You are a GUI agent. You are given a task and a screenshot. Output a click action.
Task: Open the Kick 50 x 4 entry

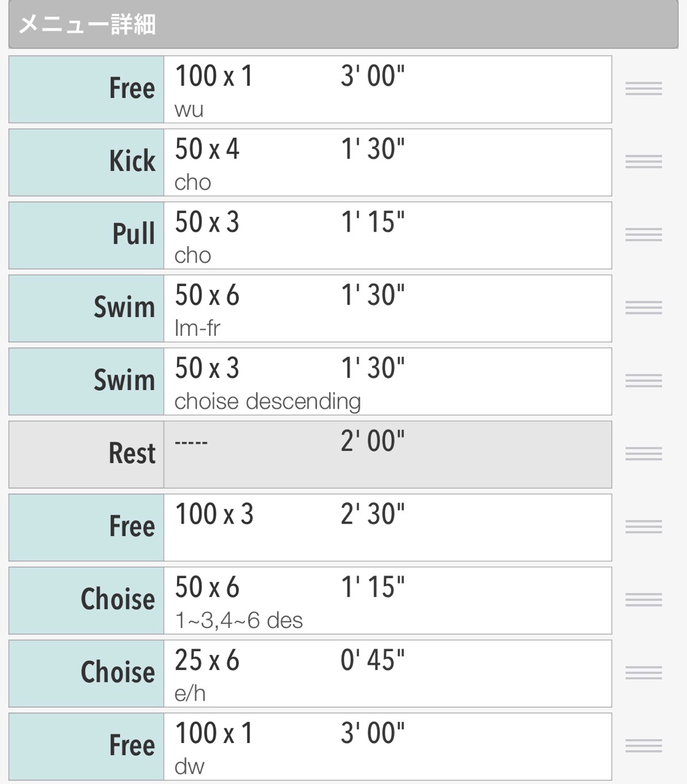point(310,162)
